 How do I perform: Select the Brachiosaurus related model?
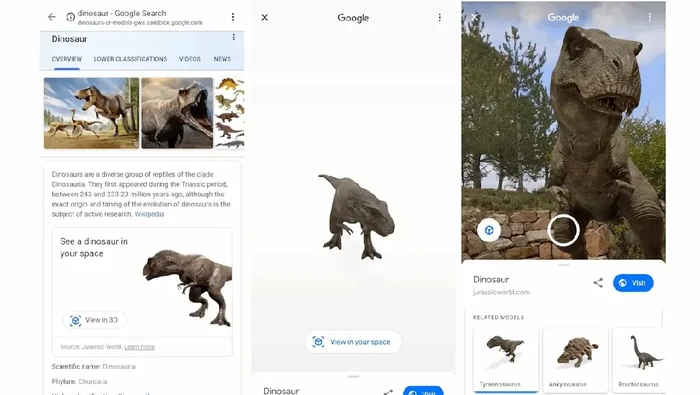(x=638, y=360)
